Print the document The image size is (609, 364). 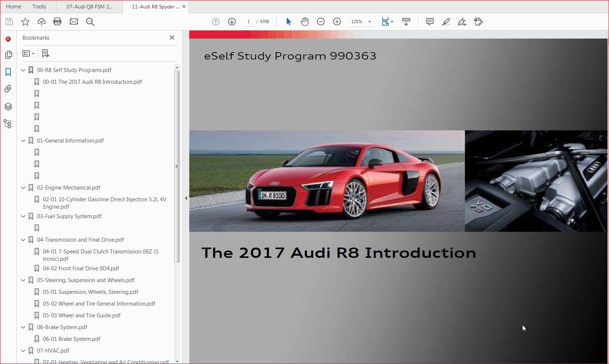click(57, 22)
